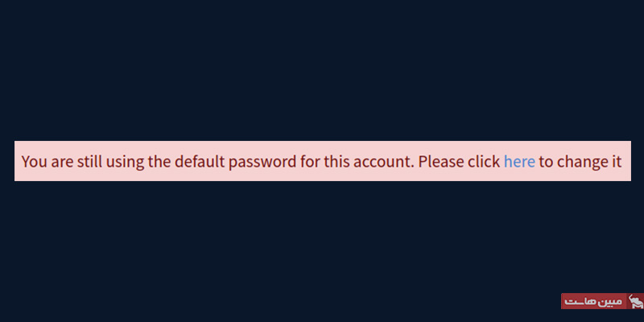Click the pink banner's empty left padding

18,161
